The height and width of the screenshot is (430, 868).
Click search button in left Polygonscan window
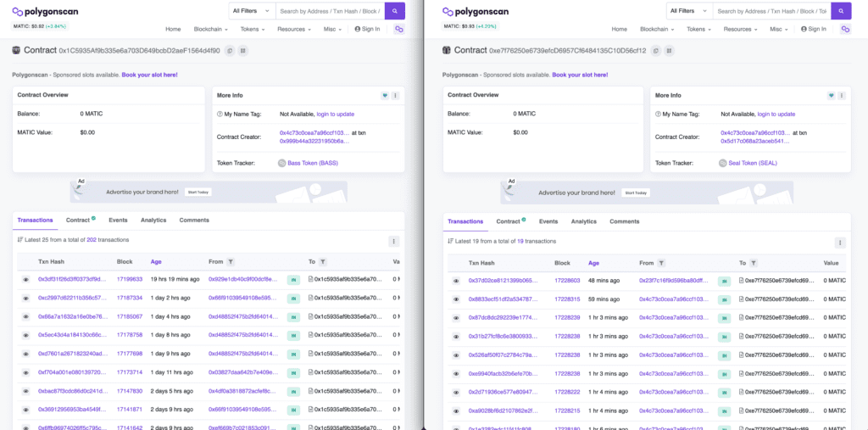pos(395,10)
